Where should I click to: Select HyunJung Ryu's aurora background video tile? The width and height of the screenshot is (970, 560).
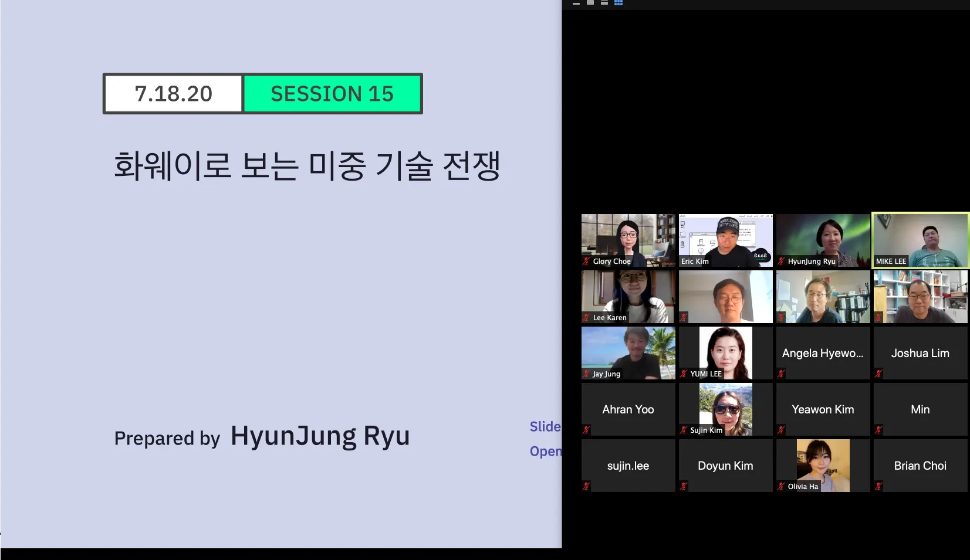[x=823, y=240]
